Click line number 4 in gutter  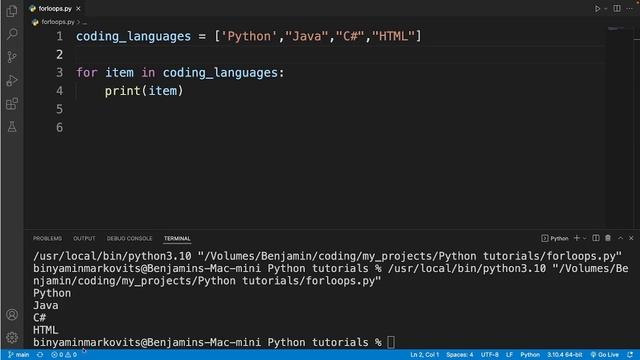pos(60,91)
